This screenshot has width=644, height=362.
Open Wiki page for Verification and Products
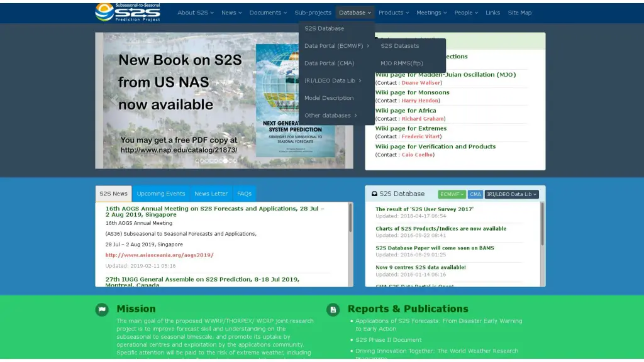(x=435, y=146)
